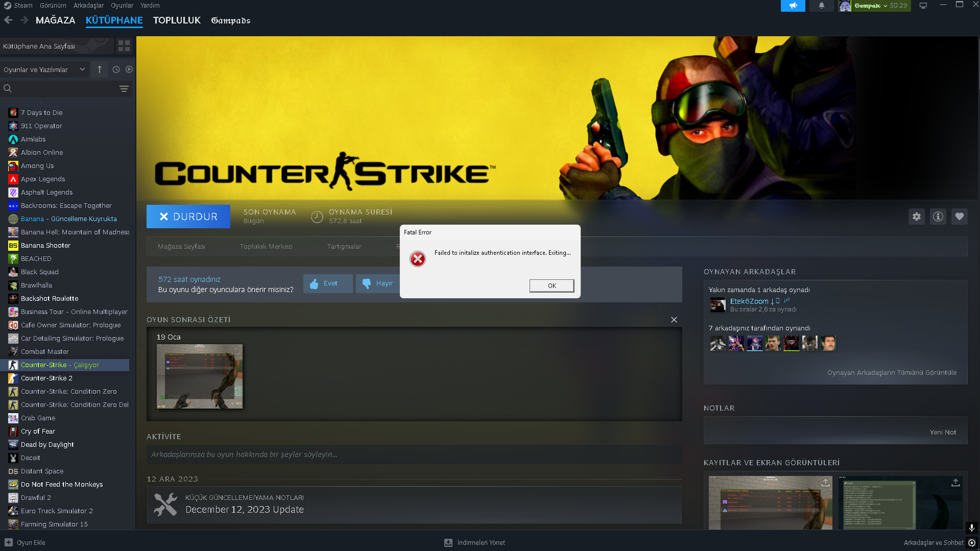Click the Steam announcements megaphone icon
980x551 pixels.
coord(793,6)
